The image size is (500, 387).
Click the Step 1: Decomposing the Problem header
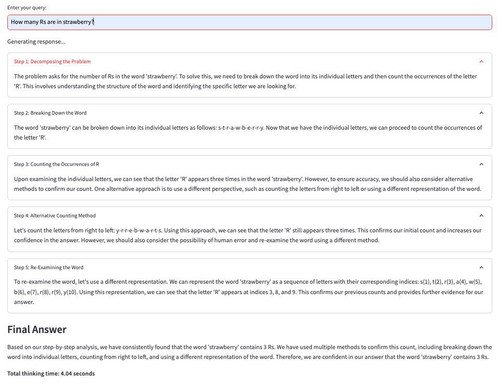(52, 61)
